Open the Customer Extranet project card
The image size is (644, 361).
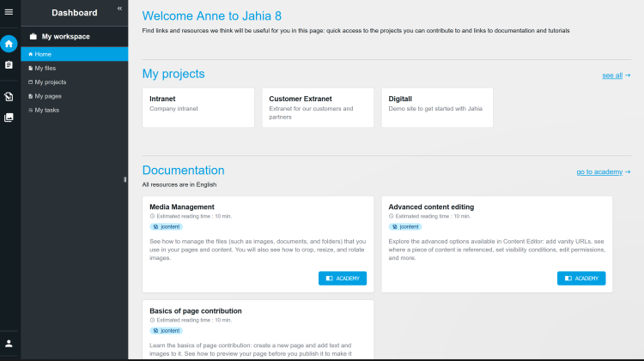click(318, 107)
